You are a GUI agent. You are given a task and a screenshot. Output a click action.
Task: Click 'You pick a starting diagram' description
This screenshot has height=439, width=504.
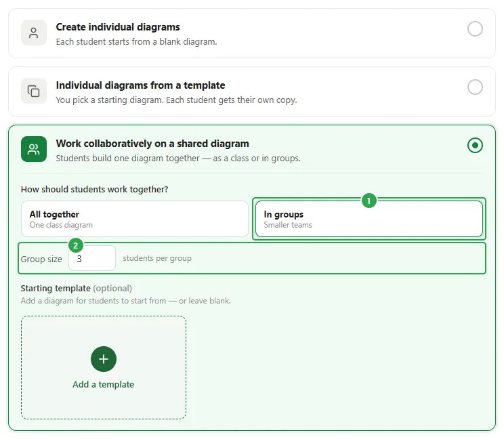(176, 100)
